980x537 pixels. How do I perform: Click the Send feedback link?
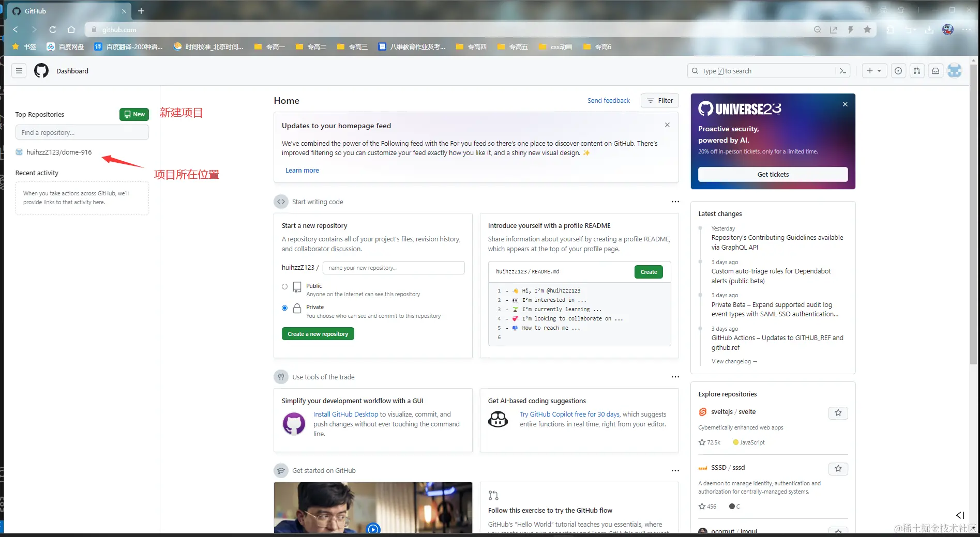(609, 100)
